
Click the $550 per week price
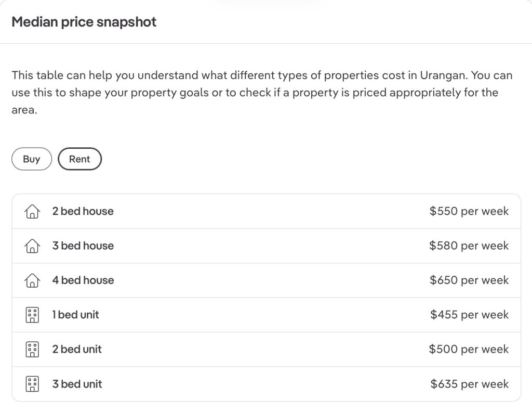point(469,211)
